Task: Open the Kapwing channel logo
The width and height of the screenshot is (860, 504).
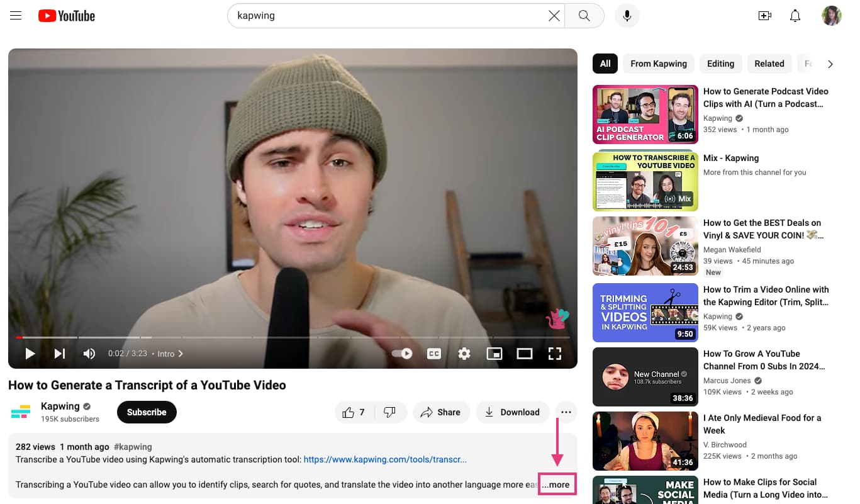Action: coord(21,412)
